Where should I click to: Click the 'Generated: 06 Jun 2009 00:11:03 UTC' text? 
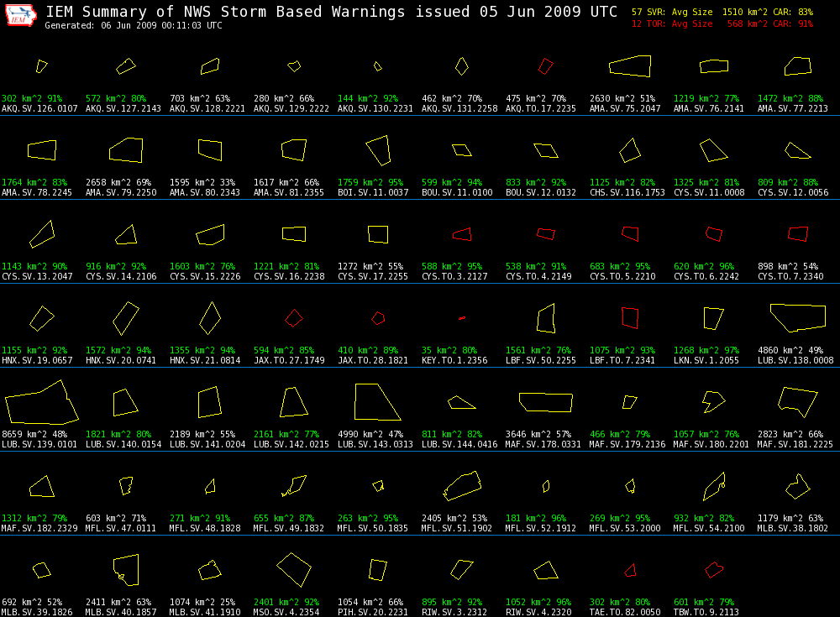click(134, 26)
